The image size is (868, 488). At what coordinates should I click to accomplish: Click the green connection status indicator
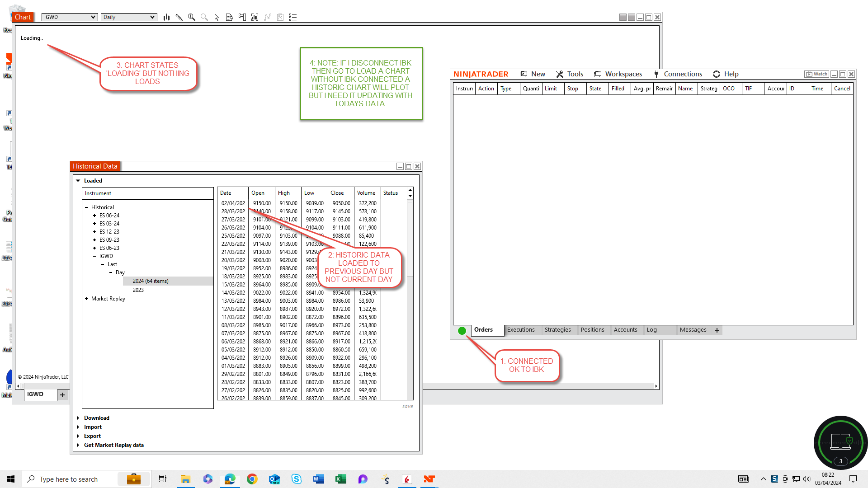tap(462, 331)
